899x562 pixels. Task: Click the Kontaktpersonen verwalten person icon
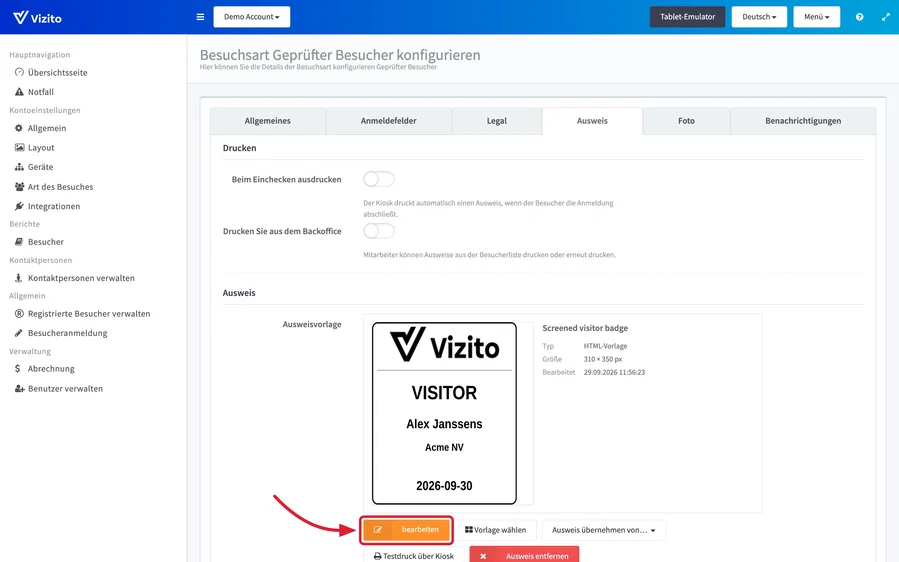coord(18,278)
